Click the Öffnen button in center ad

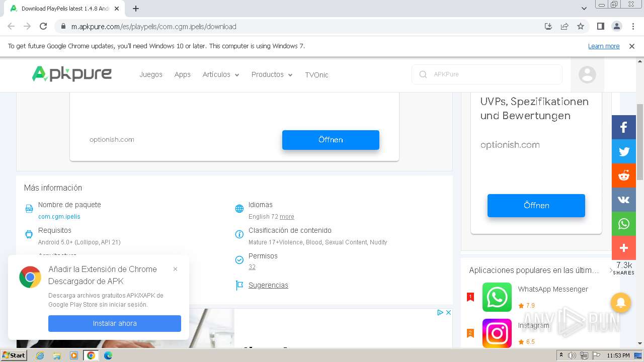point(331,140)
